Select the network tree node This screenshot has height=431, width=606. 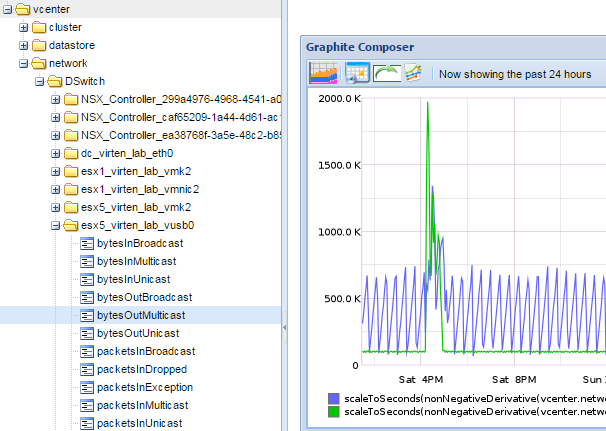(x=68, y=63)
